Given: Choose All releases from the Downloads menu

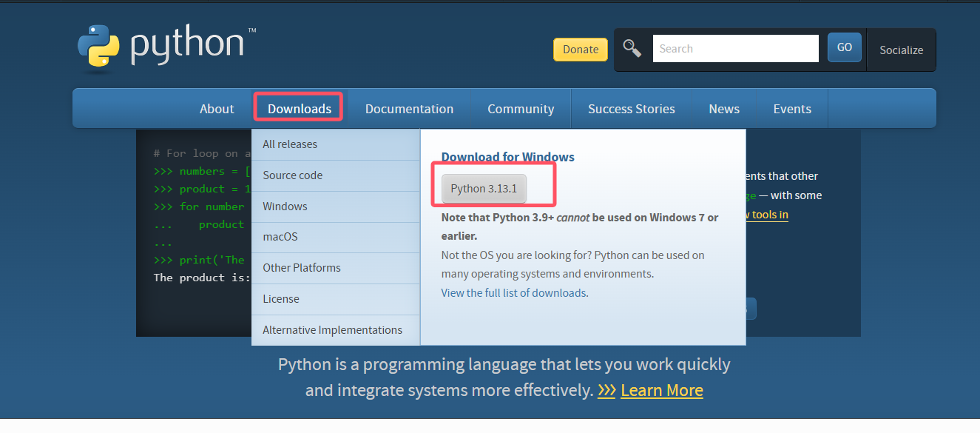Looking at the screenshot, I should click(290, 144).
